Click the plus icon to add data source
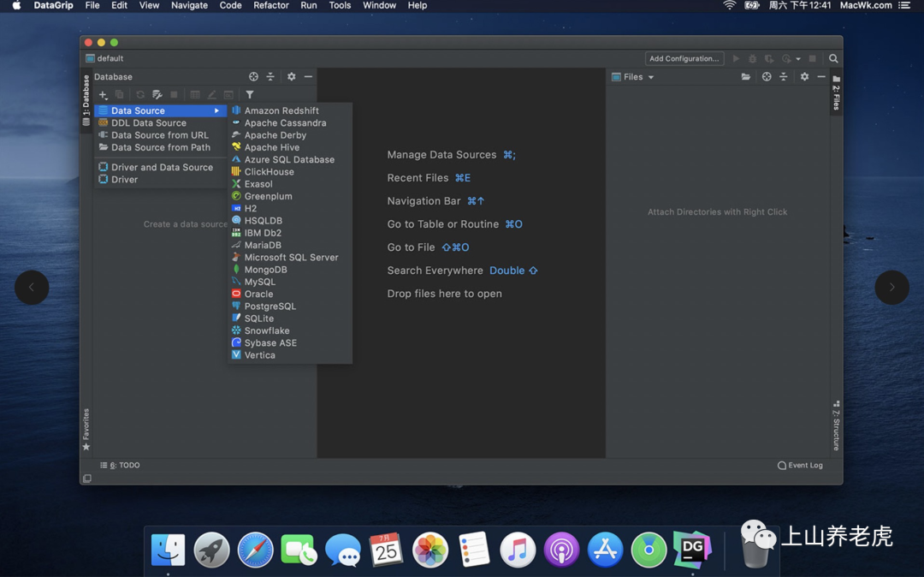 pyautogui.click(x=104, y=94)
